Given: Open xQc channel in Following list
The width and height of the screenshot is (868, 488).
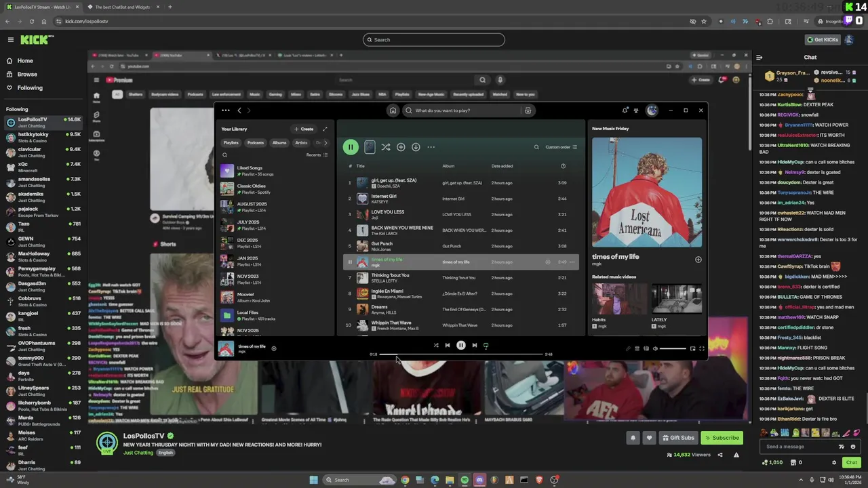Looking at the screenshot, I should (42, 167).
